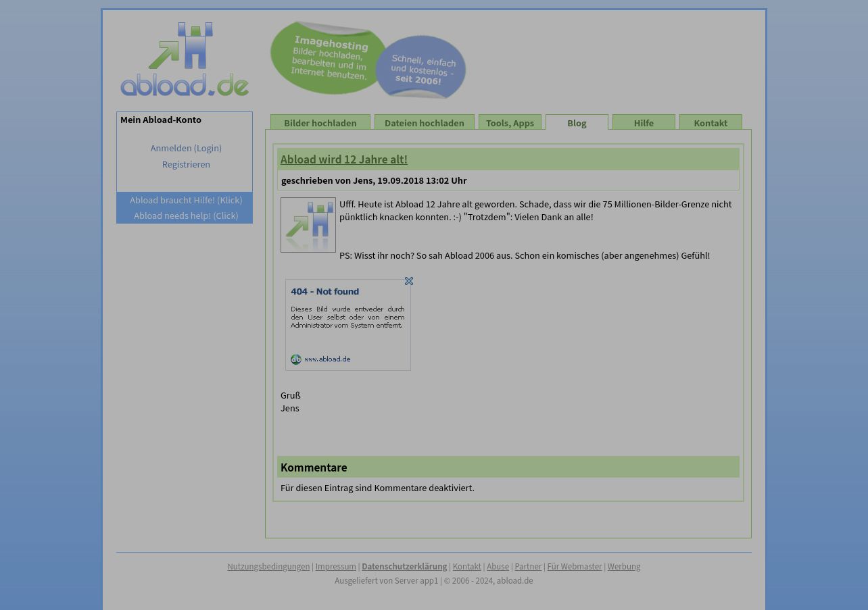Screen dimensions: 868x610
Task: Click the Abuse footer link
Action: tap(498, 566)
